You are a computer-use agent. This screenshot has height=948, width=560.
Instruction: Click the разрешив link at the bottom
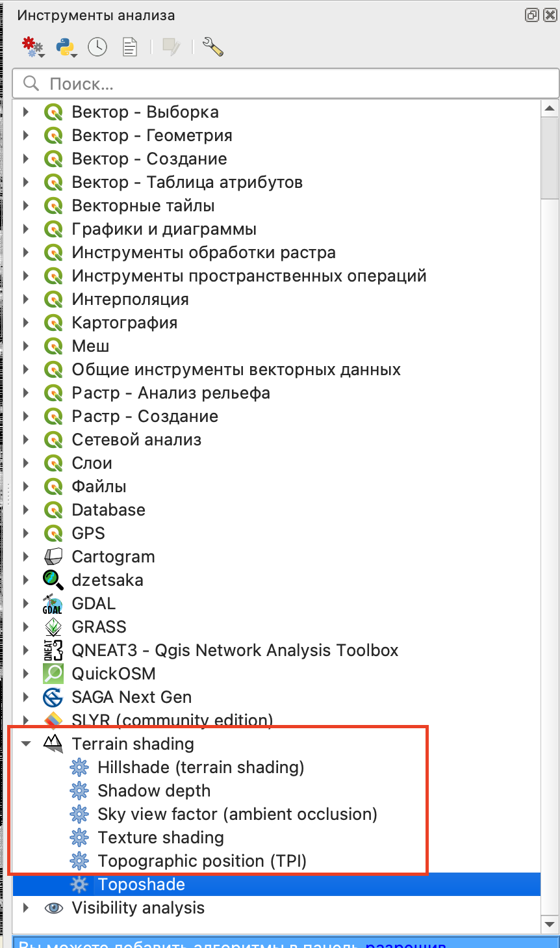pos(405,943)
